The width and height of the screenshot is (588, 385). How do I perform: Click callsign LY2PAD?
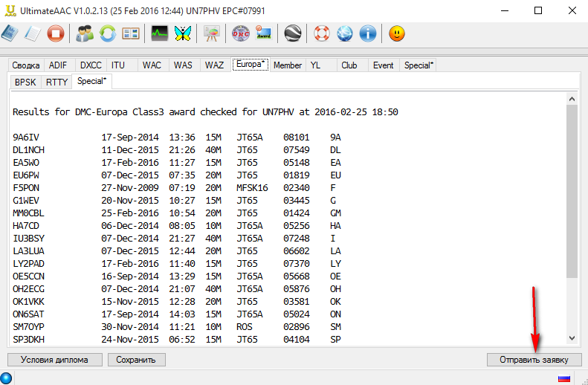pyautogui.click(x=28, y=264)
